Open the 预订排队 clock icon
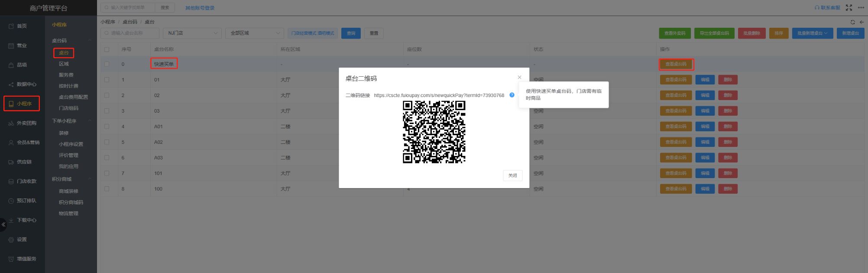Screen dimensions: 868x273 tap(11, 201)
